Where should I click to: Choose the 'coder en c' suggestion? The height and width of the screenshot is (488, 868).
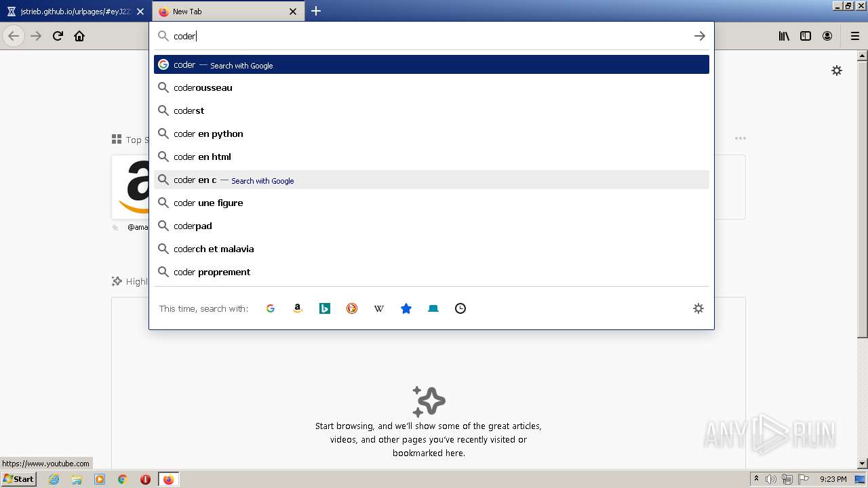pyautogui.click(x=431, y=180)
